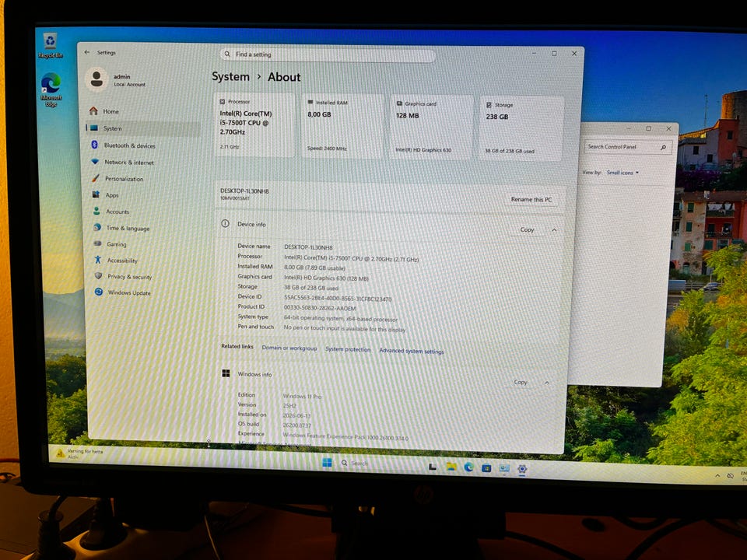Click the Settings gear taskbar icon
The image size is (747, 560).
[522, 469]
